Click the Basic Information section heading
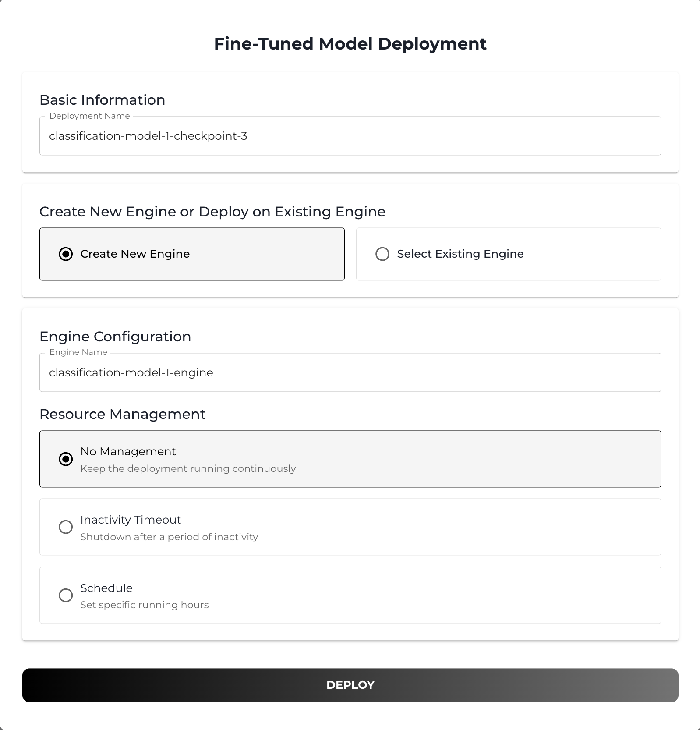Screen dimensions: 700x730 coord(102,99)
